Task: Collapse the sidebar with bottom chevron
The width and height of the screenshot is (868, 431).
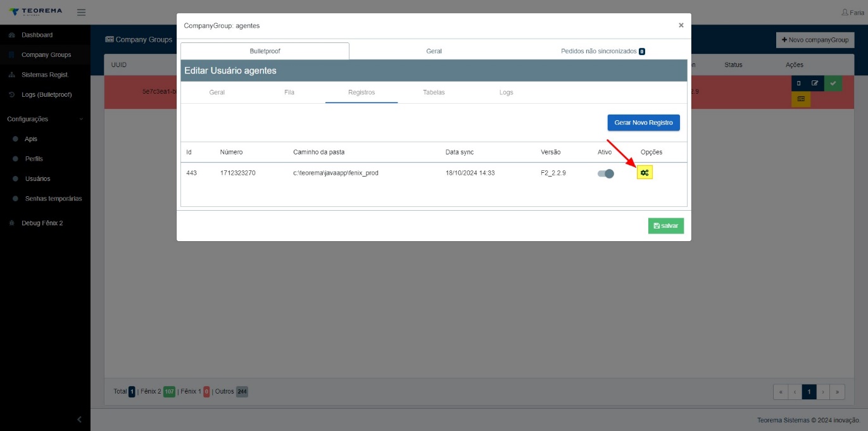Action: tap(79, 419)
